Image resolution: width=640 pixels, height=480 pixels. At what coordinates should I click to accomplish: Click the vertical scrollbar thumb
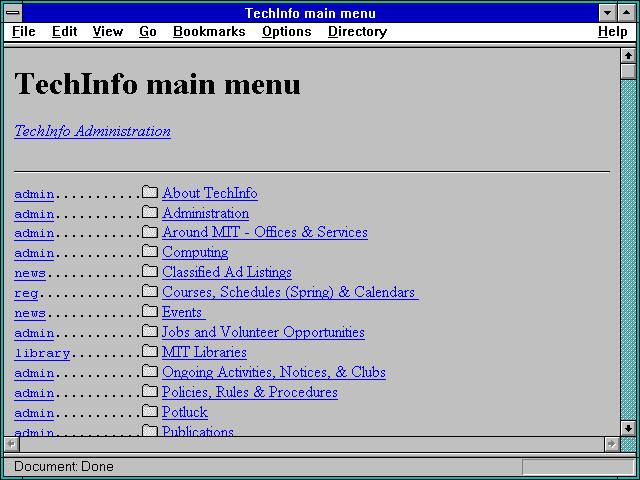(628, 71)
